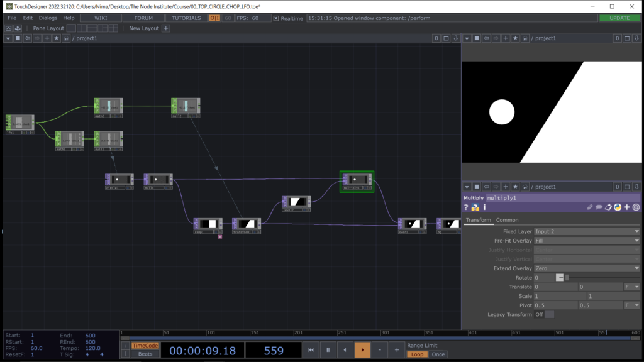The height and width of the screenshot is (362, 644).
Task: Open the Edit menu
Action: coord(28,18)
